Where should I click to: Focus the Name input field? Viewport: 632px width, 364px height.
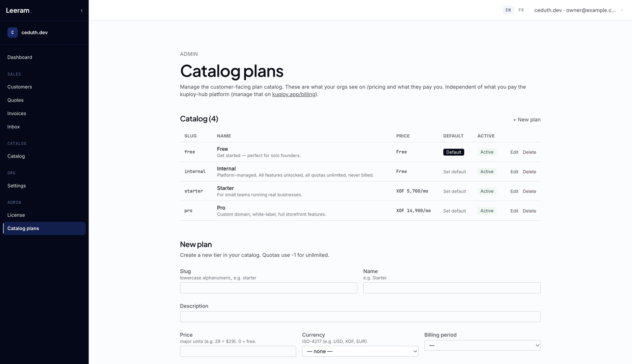(x=452, y=288)
